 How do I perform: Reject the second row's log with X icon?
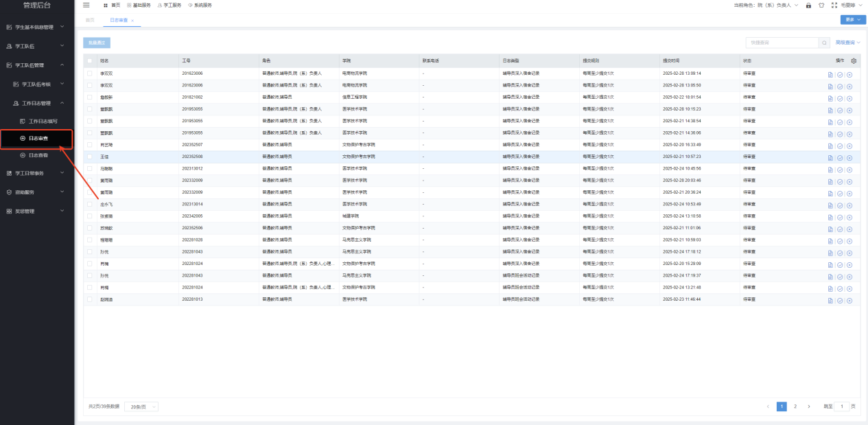tap(849, 86)
